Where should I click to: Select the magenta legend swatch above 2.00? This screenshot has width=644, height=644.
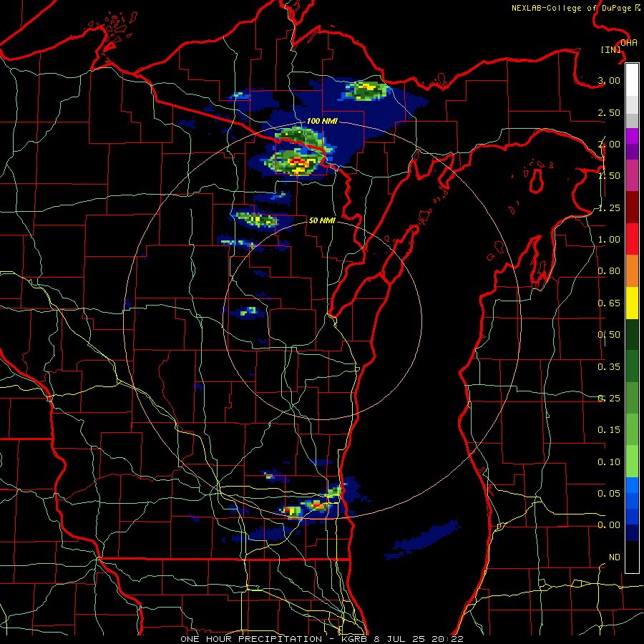click(x=632, y=137)
